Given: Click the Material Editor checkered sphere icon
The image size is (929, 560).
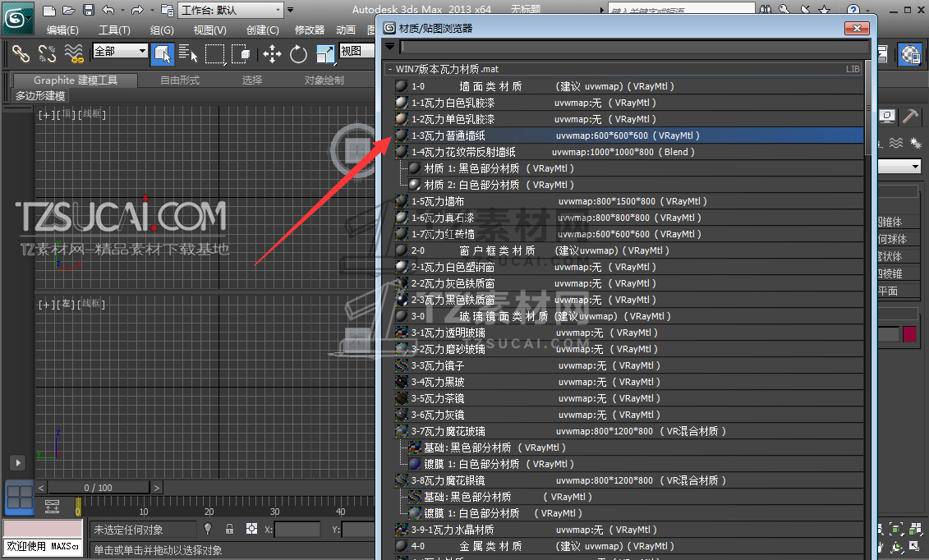Looking at the screenshot, I should pyautogui.click(x=910, y=54).
